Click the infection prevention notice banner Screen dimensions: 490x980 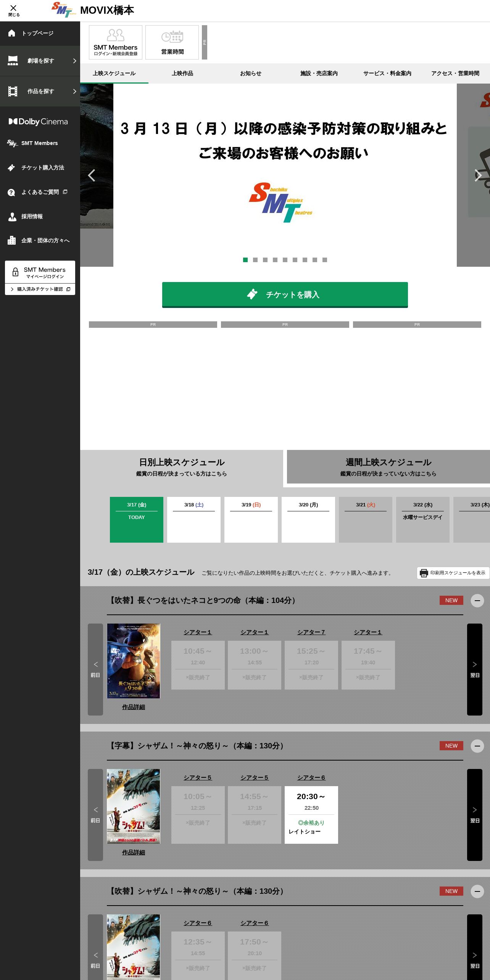pyautogui.click(x=285, y=175)
